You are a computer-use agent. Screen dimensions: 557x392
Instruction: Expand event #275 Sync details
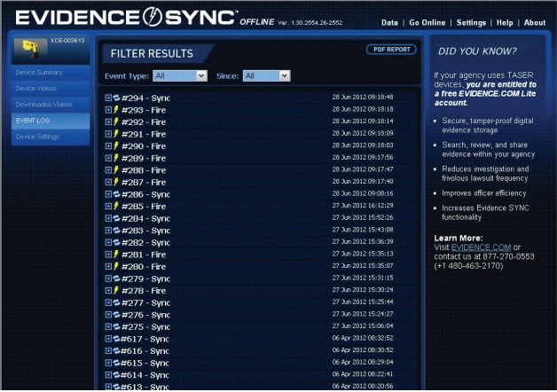pyautogui.click(x=108, y=327)
